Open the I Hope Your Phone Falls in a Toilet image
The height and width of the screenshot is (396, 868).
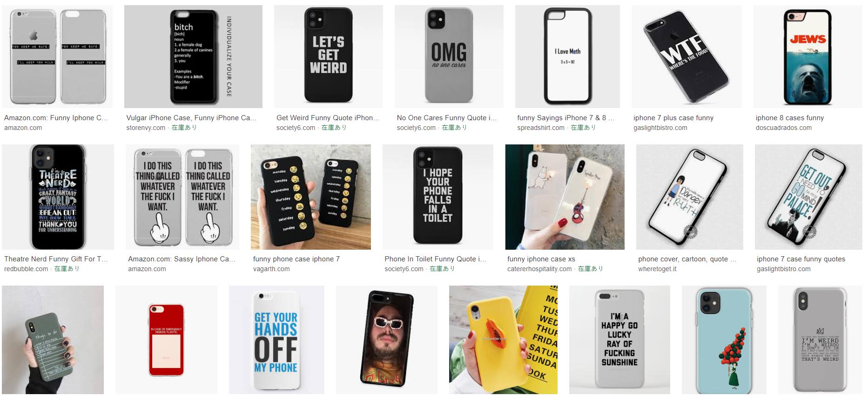pos(437,197)
